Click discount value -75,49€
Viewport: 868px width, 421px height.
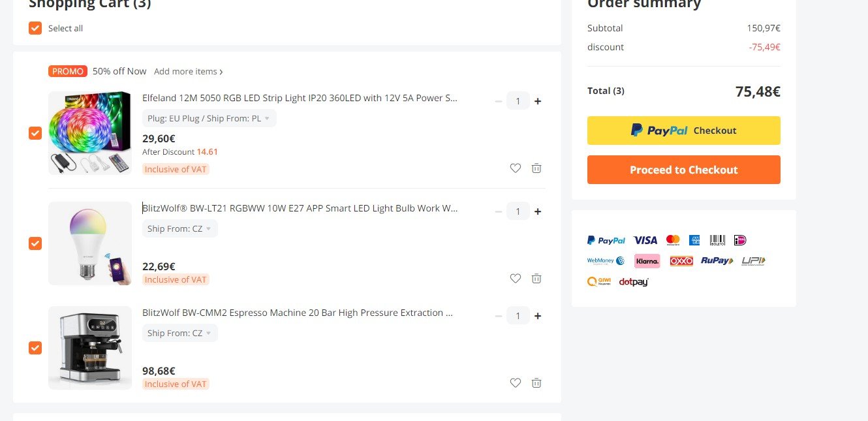765,47
